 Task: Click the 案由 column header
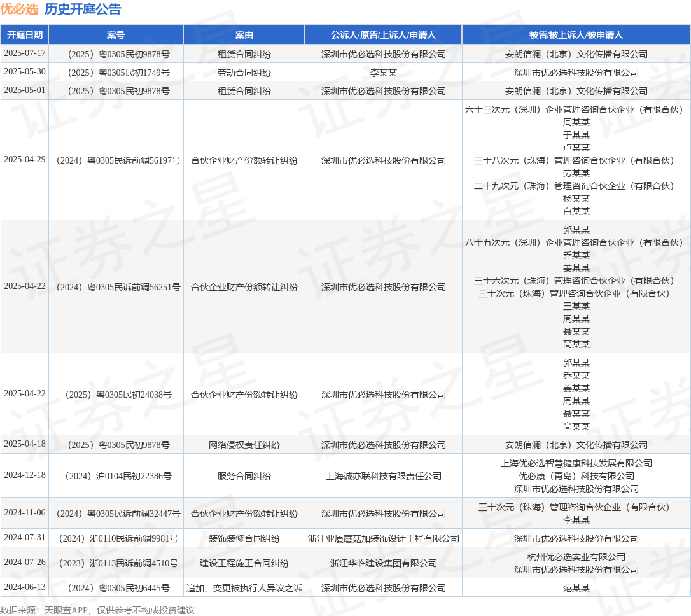point(244,35)
